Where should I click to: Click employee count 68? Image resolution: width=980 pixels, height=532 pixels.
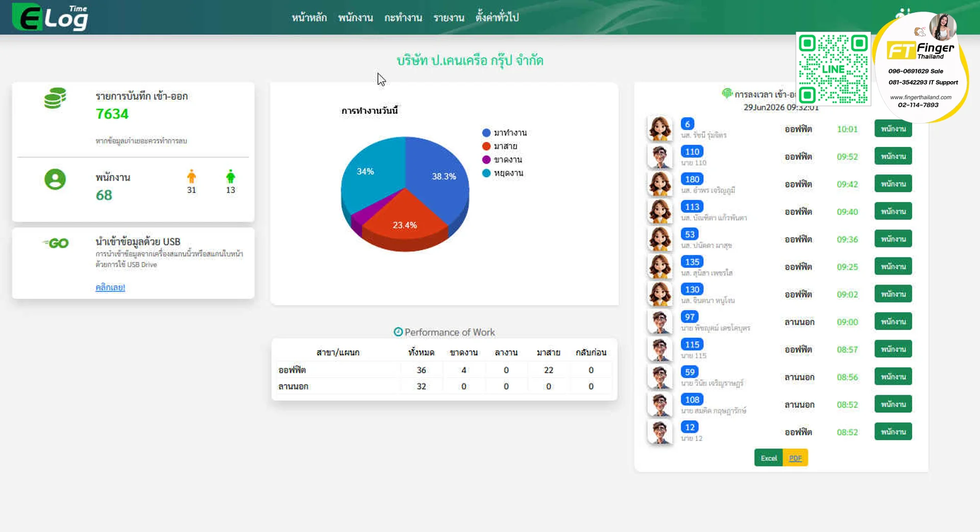pyautogui.click(x=104, y=195)
